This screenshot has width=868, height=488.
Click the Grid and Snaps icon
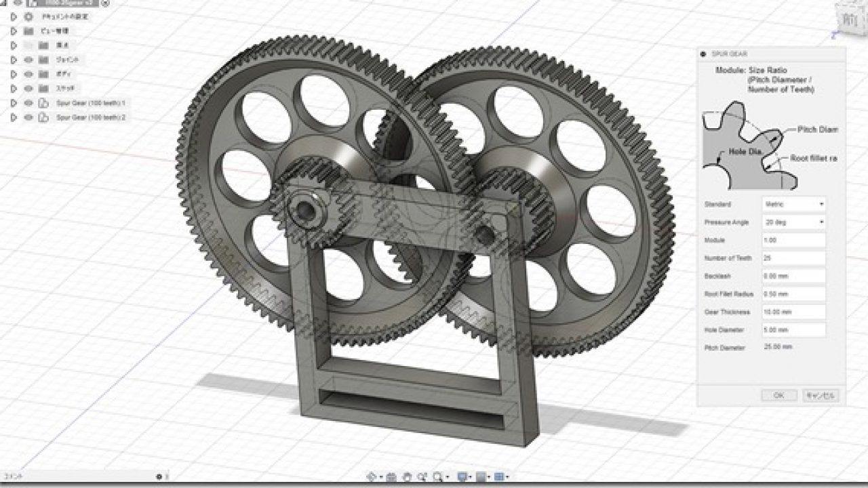tap(481, 477)
